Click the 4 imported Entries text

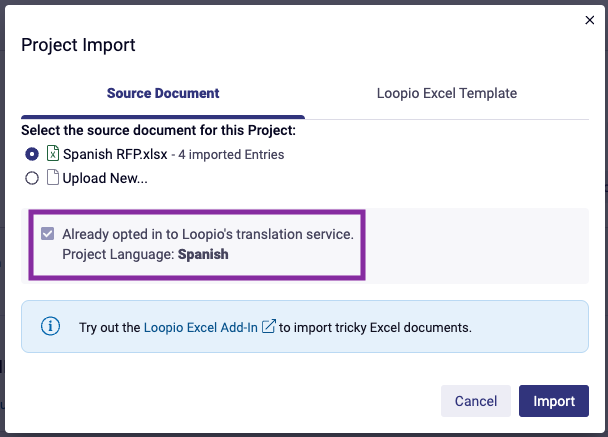[231, 155]
